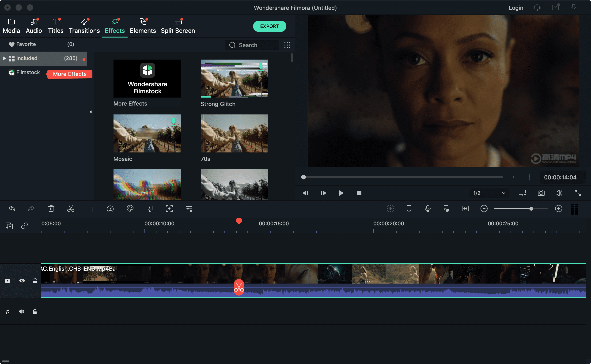The image size is (591, 364).
Task: Open the 1/2 preview quality dropdown
Action: click(489, 193)
